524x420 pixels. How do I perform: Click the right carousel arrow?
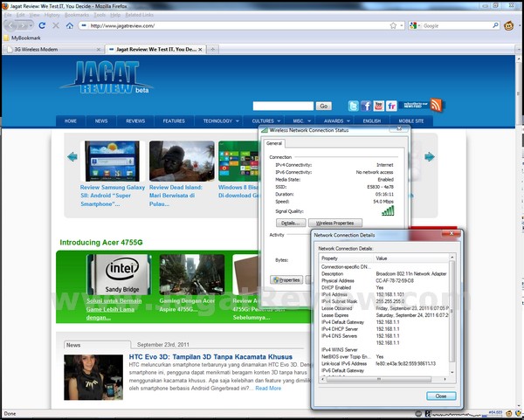[430, 157]
